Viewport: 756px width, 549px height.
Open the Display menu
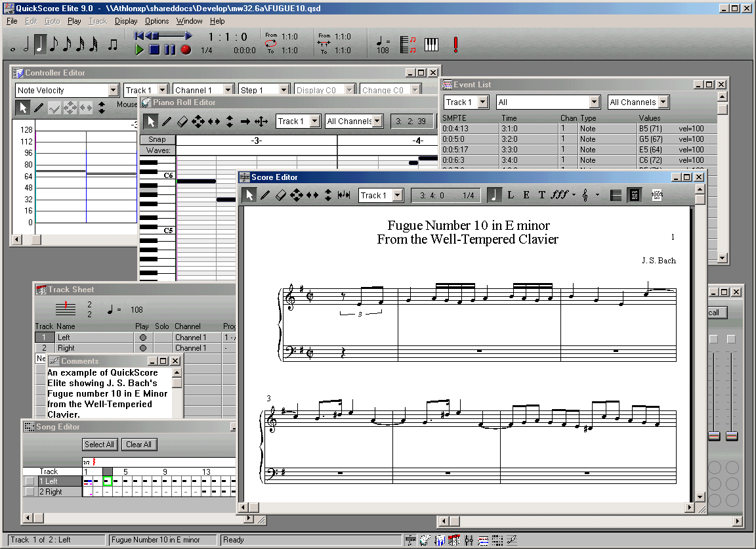pos(126,21)
